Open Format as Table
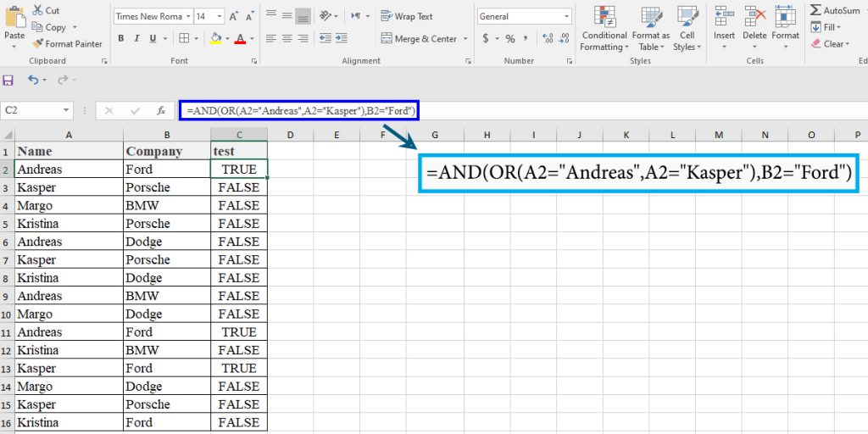 651,30
